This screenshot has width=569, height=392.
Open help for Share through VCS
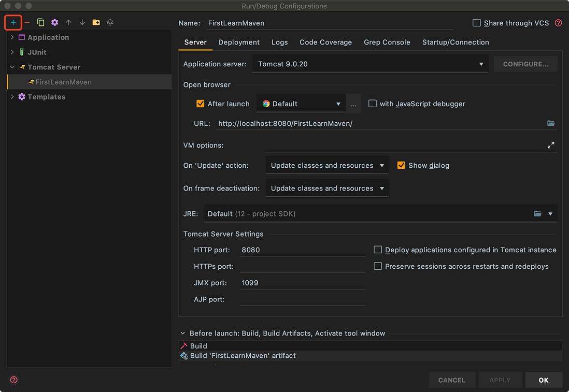558,23
